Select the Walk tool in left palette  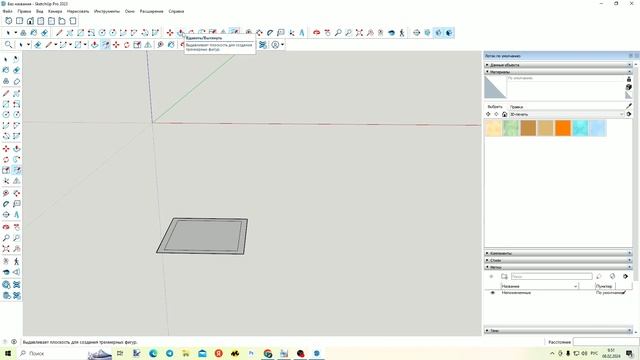coord(16,261)
